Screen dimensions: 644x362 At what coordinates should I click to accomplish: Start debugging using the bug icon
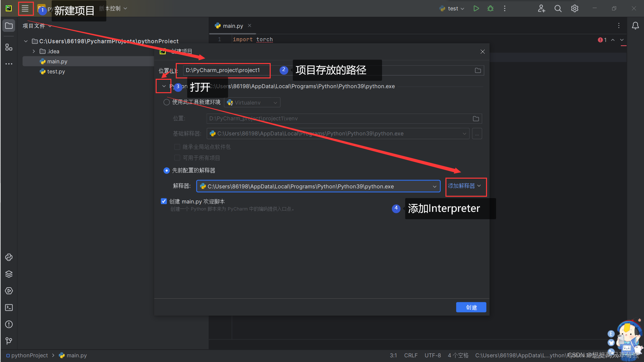(490, 8)
